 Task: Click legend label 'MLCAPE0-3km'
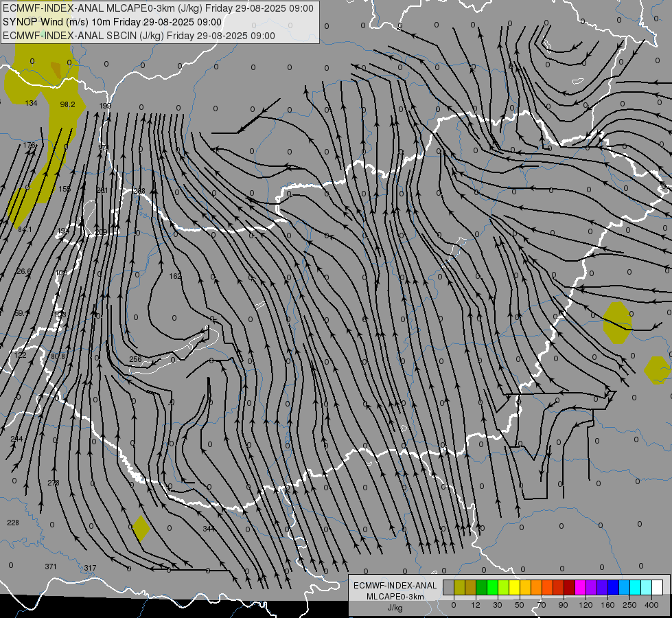(x=395, y=597)
